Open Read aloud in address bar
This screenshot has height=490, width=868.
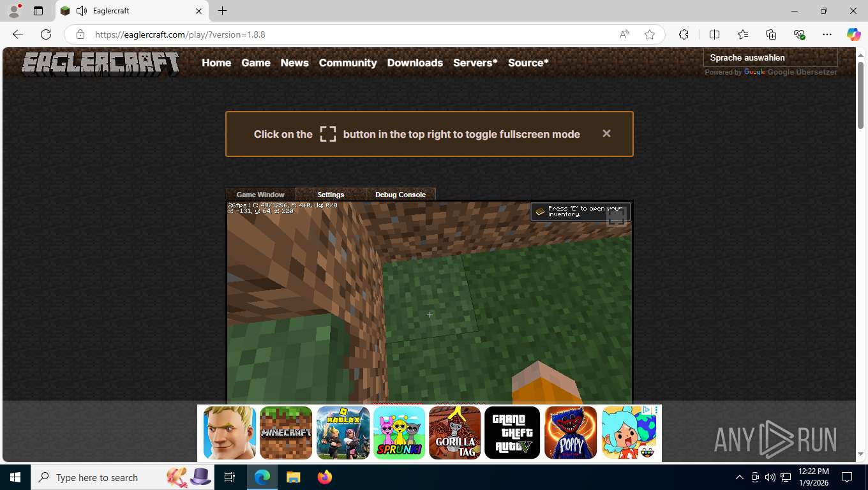624,34
